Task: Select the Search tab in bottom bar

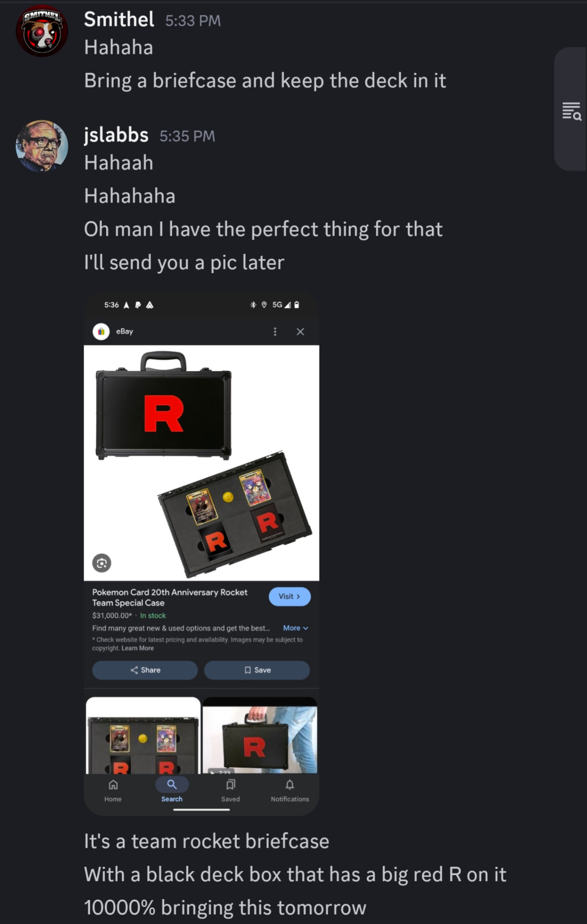Action: [172, 790]
